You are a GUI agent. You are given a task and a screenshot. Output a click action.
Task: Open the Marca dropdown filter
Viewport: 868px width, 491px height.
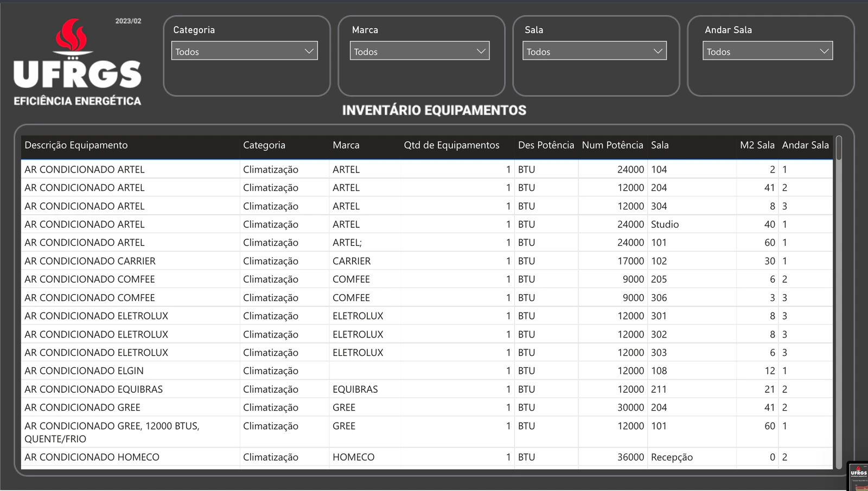click(x=419, y=51)
